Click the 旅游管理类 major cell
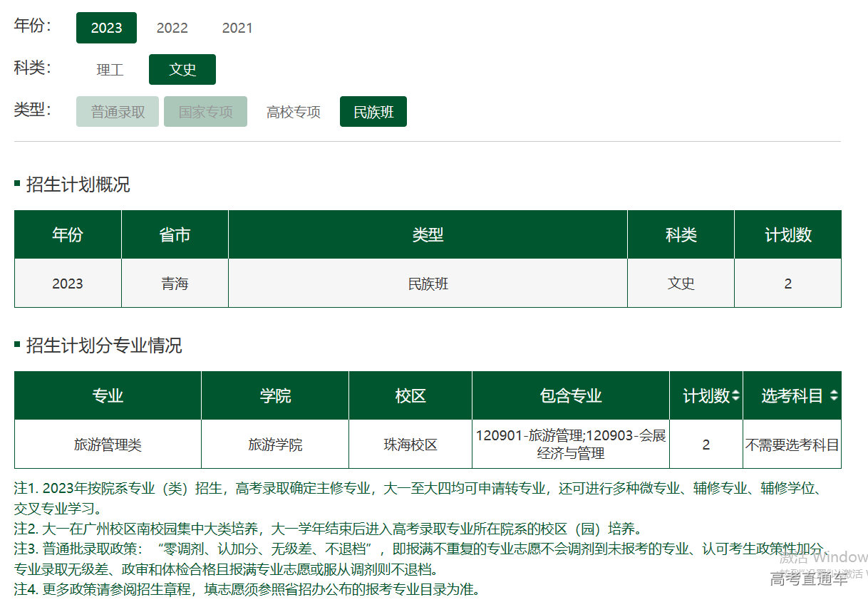 (108, 445)
